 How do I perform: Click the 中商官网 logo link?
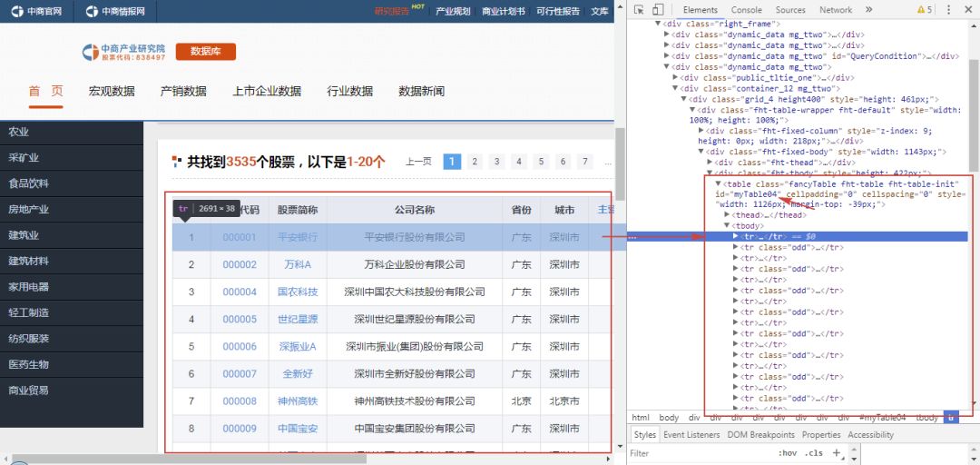(37, 11)
